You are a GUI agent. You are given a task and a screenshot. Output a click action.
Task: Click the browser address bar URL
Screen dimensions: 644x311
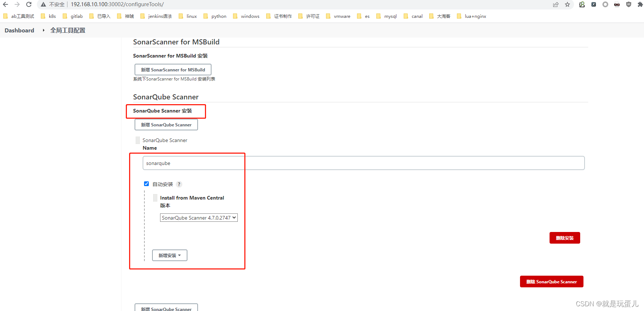(117, 4)
